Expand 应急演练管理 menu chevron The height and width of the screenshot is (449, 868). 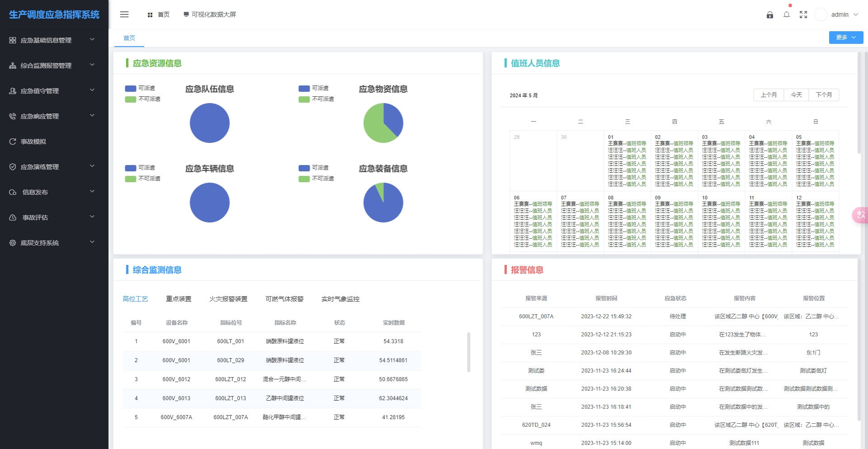tap(92, 166)
